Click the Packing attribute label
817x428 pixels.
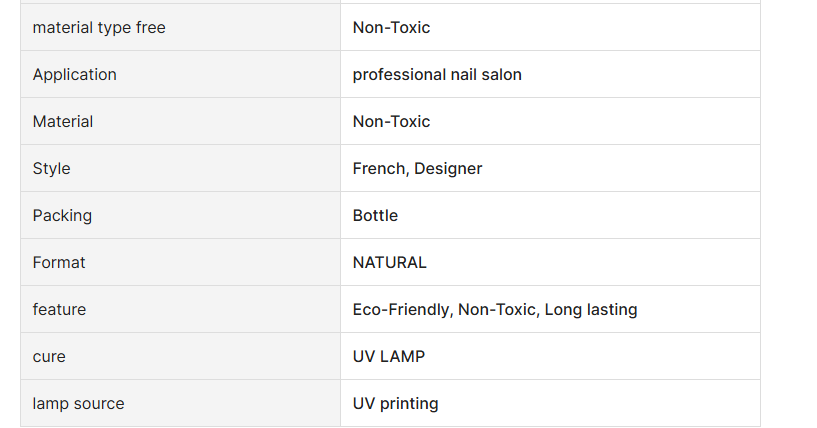62,215
